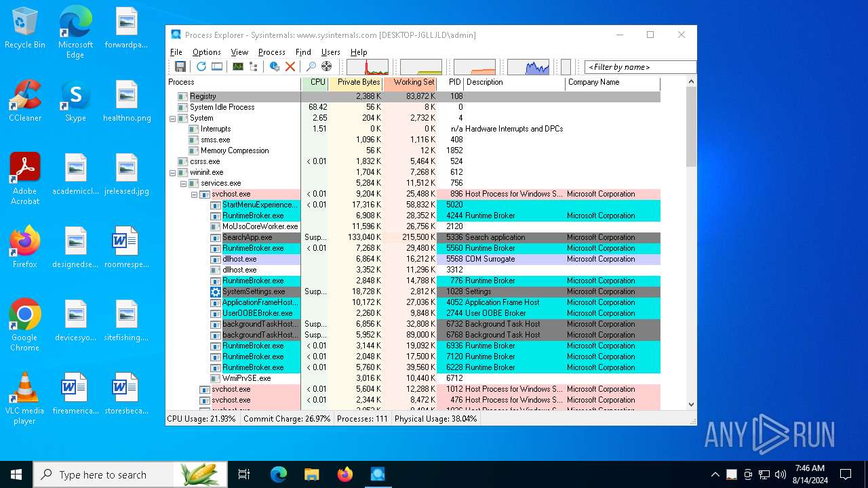Click the Refresh Now toolbar icon
The image size is (868, 488).
pyautogui.click(x=201, y=66)
